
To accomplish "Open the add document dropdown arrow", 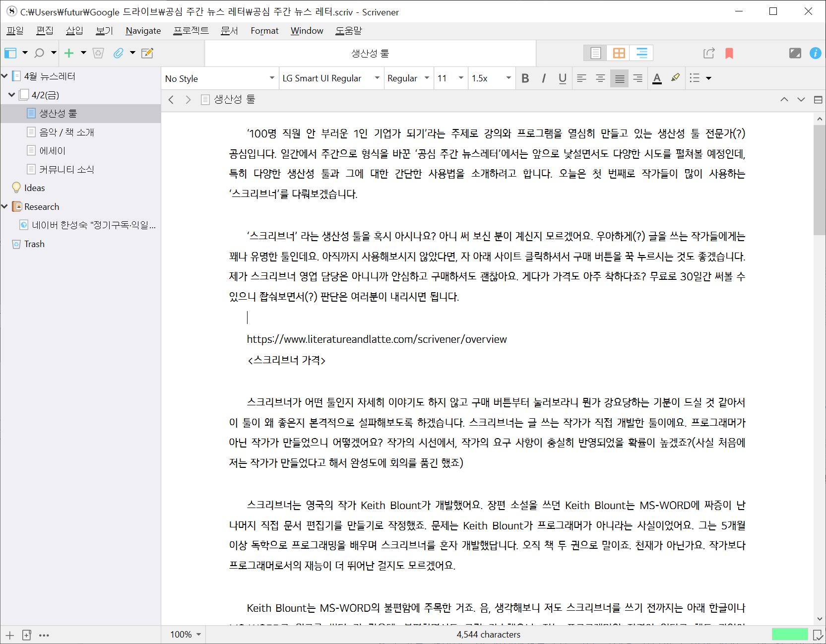I will coord(83,53).
